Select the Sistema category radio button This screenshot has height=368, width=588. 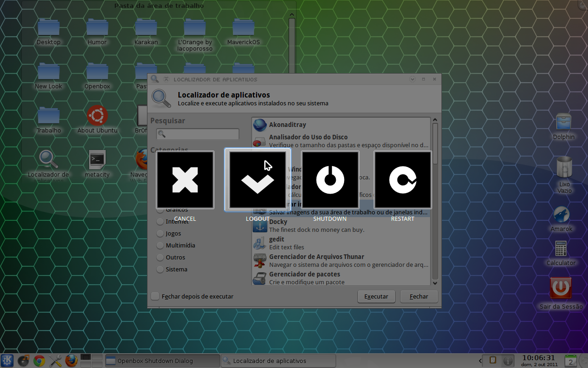[x=160, y=269]
